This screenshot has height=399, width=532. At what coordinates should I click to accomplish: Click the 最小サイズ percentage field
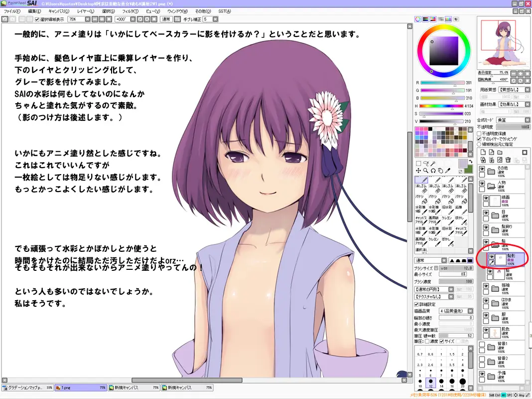pyautogui.click(x=453, y=274)
